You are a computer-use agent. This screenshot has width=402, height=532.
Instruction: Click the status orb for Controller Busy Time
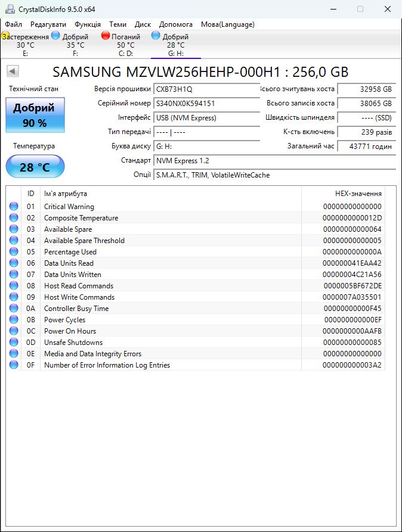click(14, 308)
